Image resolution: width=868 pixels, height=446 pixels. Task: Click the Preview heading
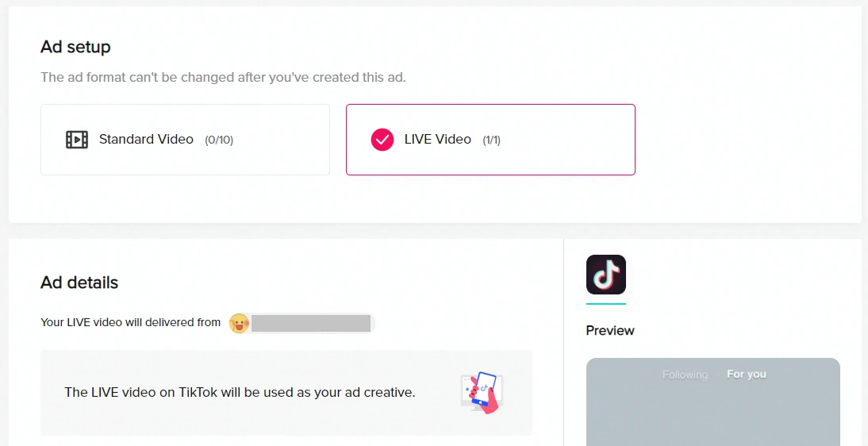click(610, 330)
